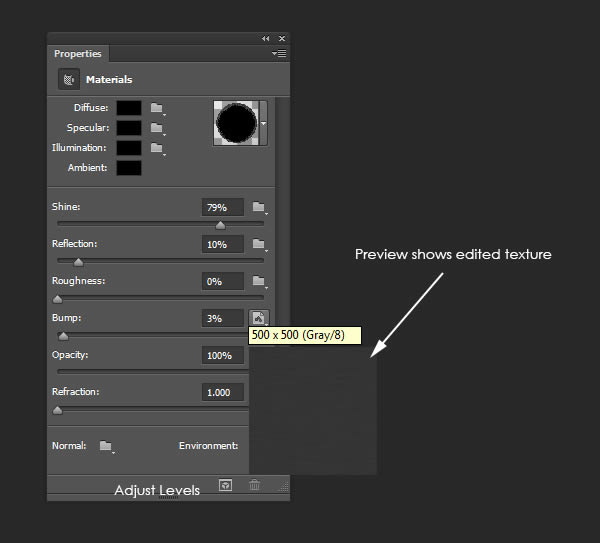Collapse the panel with double-arrow icon
Image resolution: width=600 pixels, height=543 pixels.
(x=266, y=39)
